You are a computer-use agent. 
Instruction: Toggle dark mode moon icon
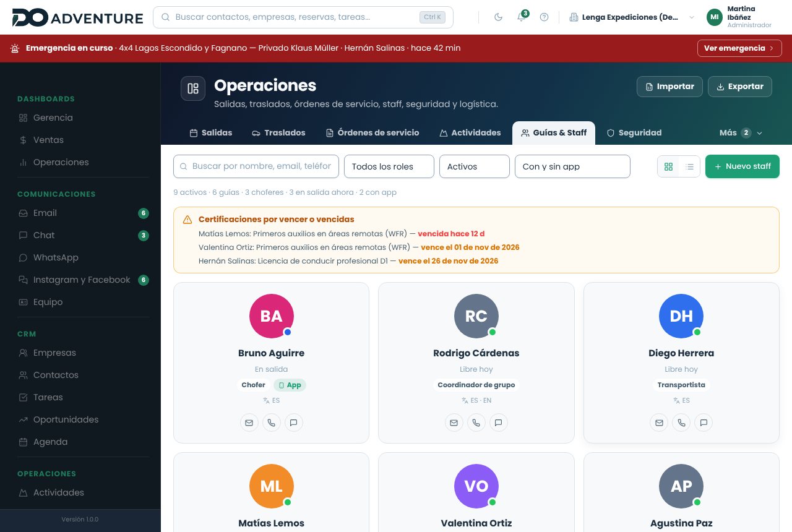tap(499, 17)
